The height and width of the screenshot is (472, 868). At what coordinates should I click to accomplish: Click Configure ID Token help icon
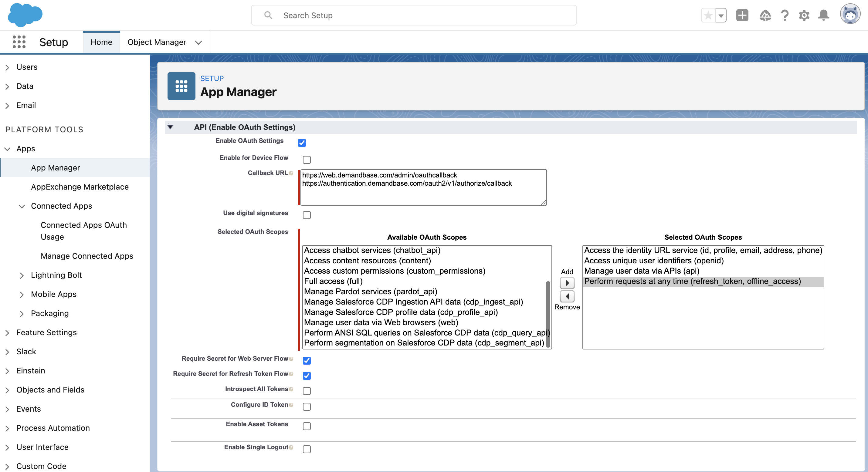tap(291, 405)
